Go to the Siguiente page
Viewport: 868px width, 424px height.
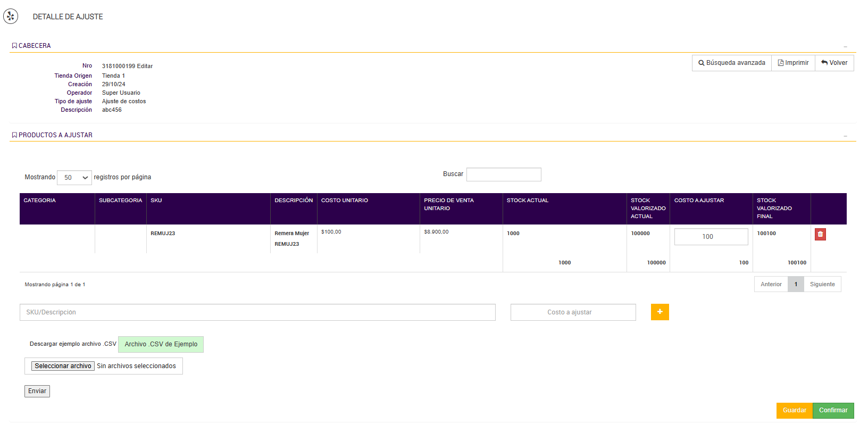822,284
